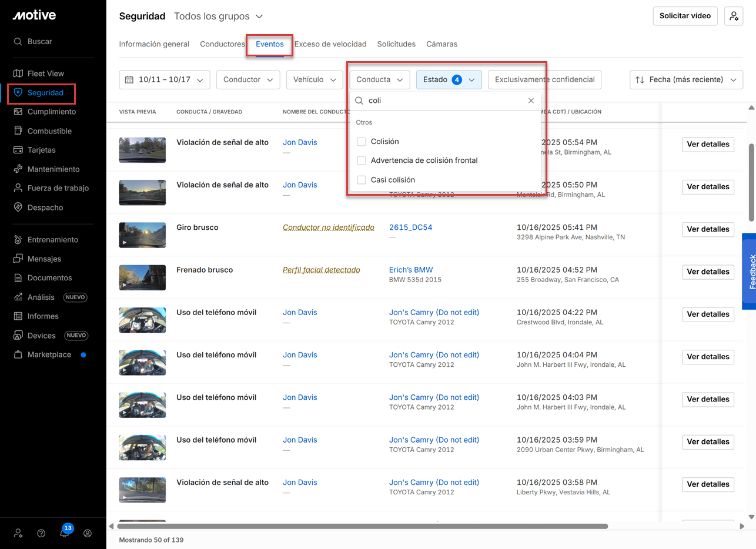Open the Vehículo filter dropdown
This screenshot has height=549, width=756.
point(314,80)
